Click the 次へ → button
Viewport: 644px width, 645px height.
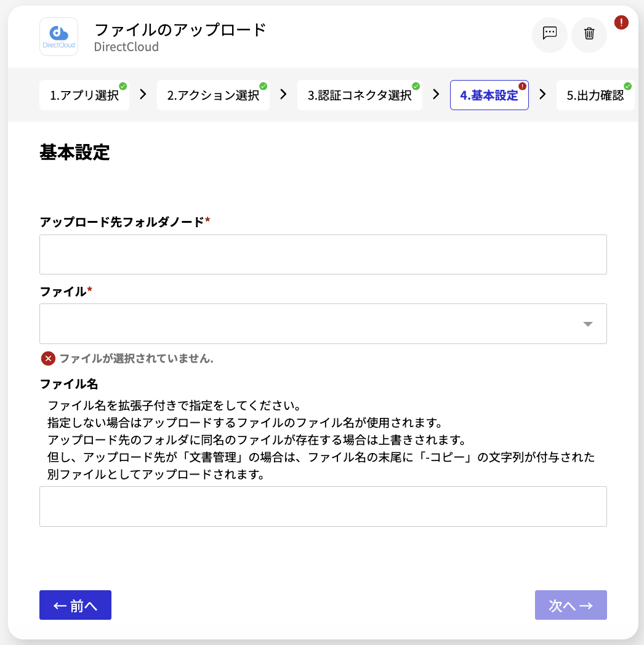[571, 605]
